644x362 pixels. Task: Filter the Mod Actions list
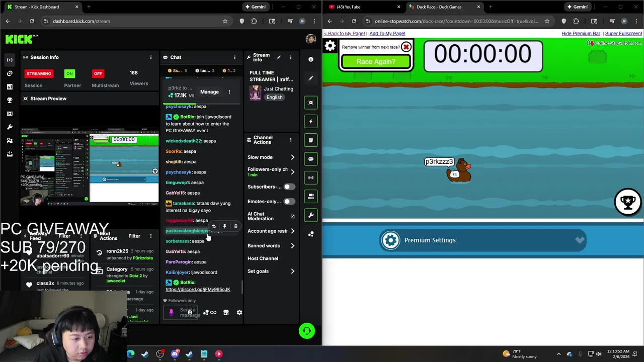134,236
